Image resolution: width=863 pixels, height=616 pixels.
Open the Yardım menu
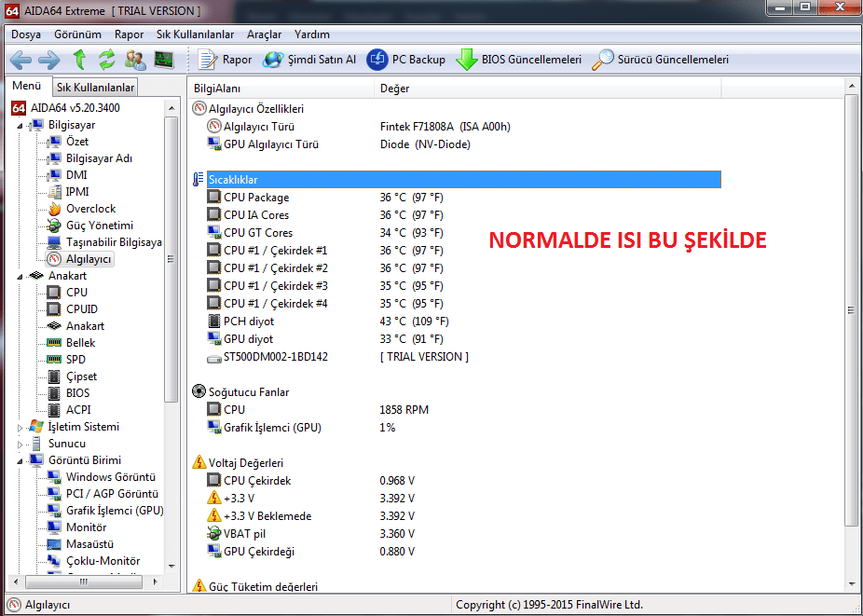[312, 34]
